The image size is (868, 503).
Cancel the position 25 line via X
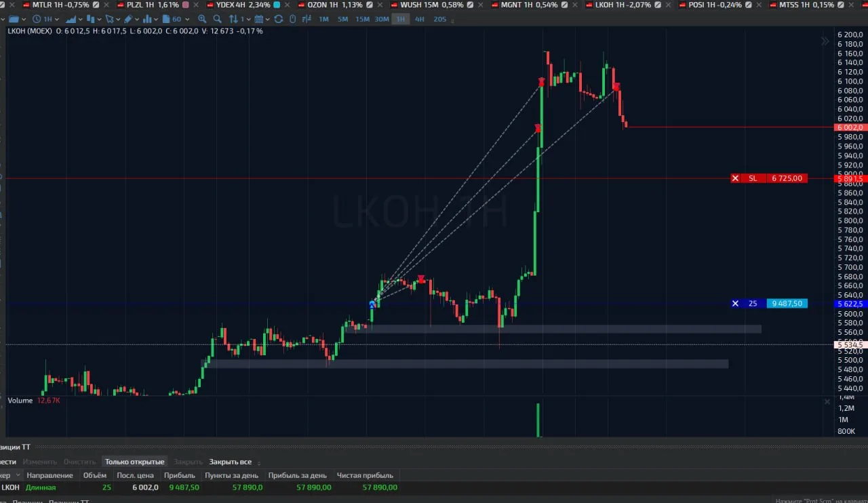(735, 304)
